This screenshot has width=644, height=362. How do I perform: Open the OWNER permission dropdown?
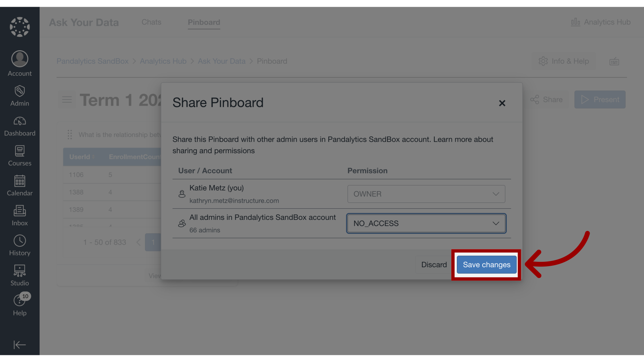[x=426, y=194]
